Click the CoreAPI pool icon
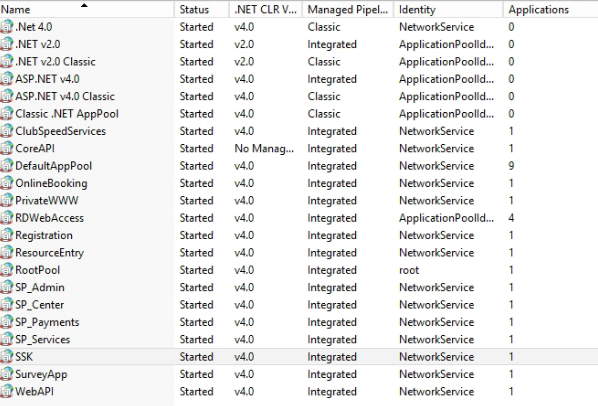Image resolution: width=598 pixels, height=406 pixels. 6,148
